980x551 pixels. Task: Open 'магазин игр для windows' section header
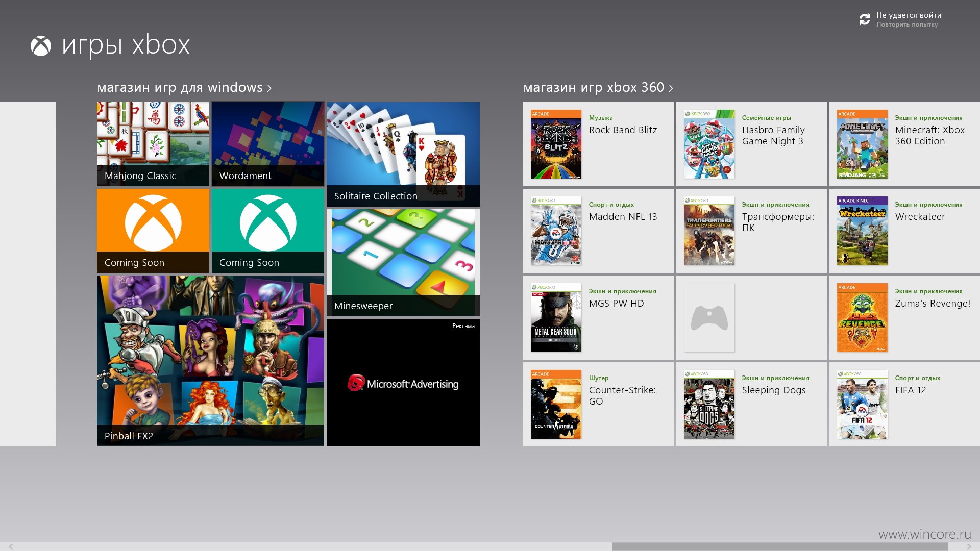click(x=180, y=88)
